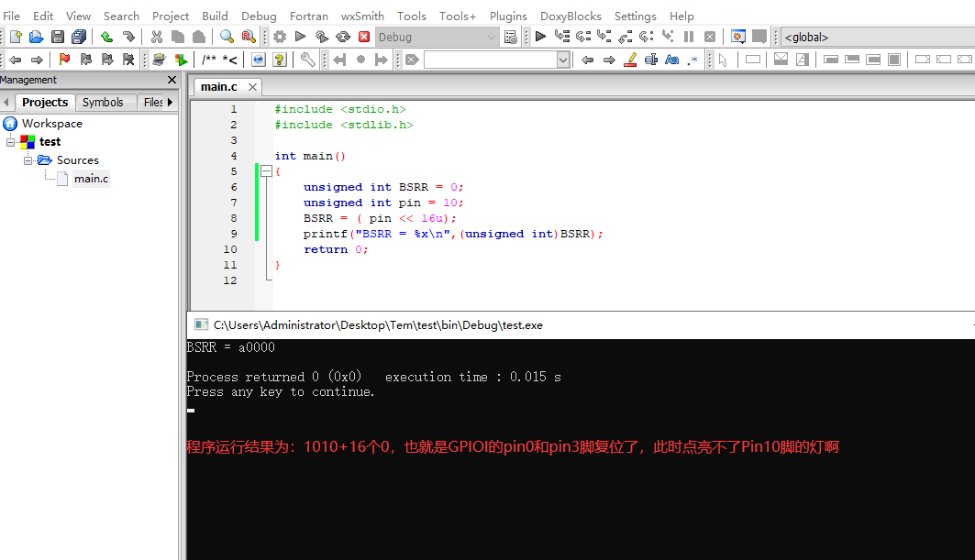The image size is (975, 560).
Task: Click the Find magnifier icon
Action: tap(227, 37)
